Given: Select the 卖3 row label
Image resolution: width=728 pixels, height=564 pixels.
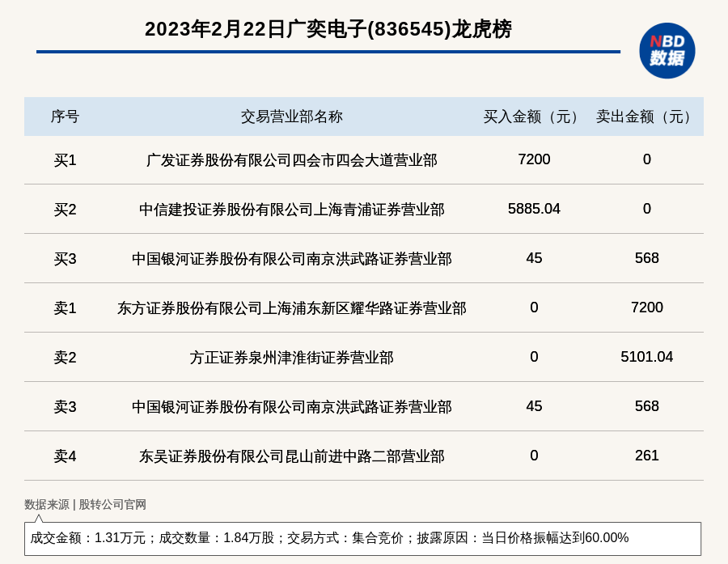Looking at the screenshot, I should [x=65, y=406].
